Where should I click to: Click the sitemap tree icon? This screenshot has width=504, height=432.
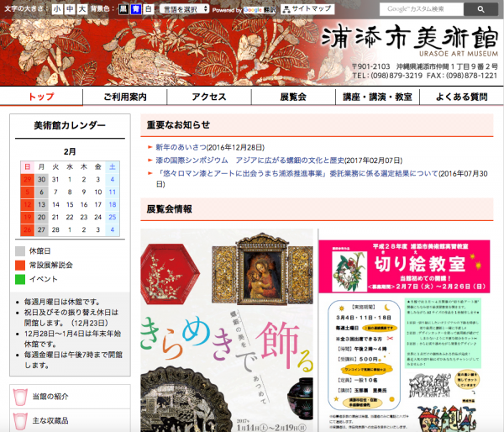click(x=286, y=9)
